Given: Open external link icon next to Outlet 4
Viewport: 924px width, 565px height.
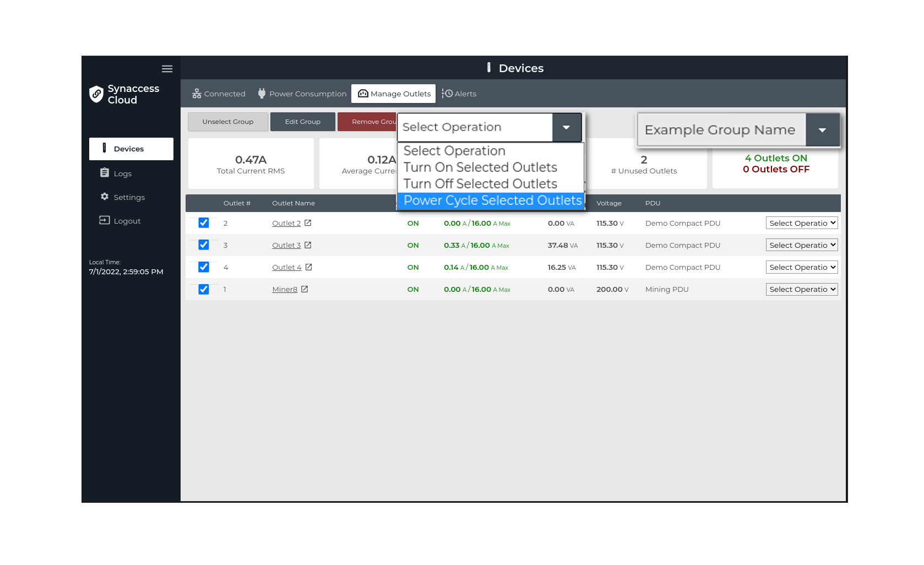Looking at the screenshot, I should pos(308,267).
